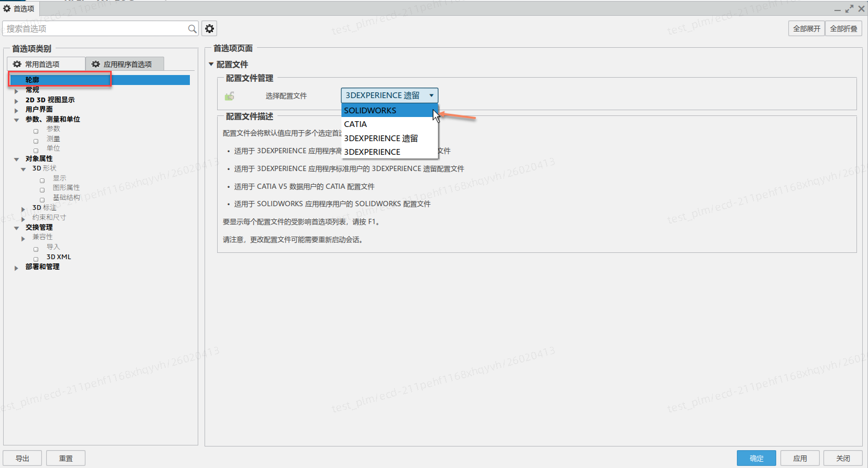This screenshot has height=468, width=868.
Task: Choose plain 3DEXPERIENCE profile option
Action: [390, 152]
